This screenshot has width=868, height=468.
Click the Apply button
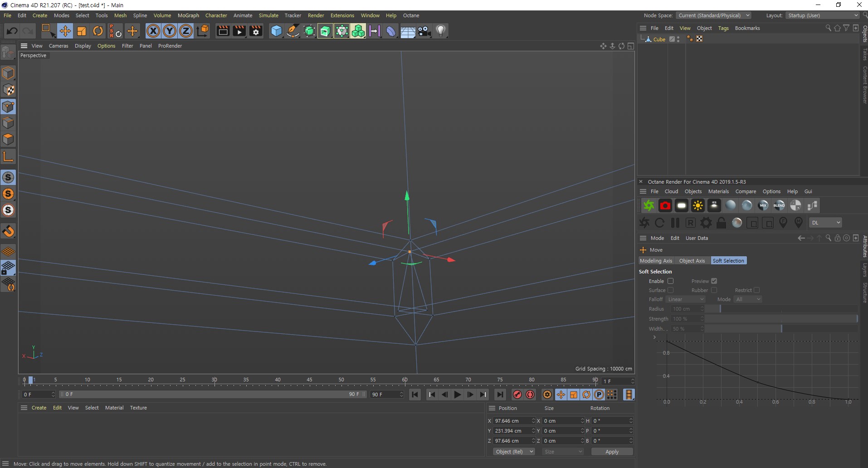612,452
